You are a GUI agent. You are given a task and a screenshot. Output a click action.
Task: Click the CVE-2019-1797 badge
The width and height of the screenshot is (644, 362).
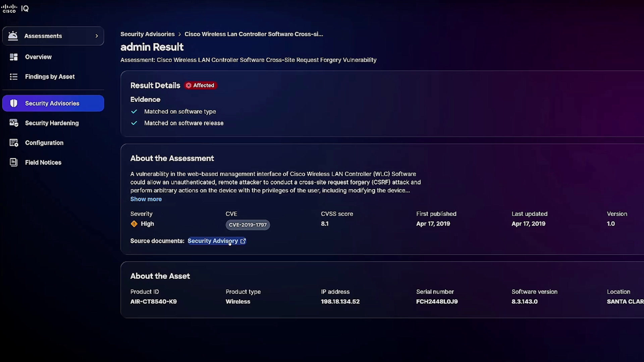point(248,225)
